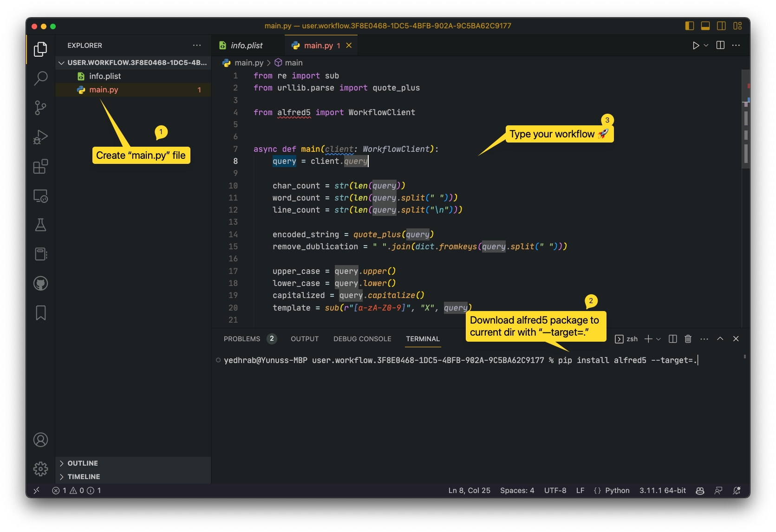The image size is (776, 532).
Task: Expand the OUTLINE section
Action: tap(83, 463)
